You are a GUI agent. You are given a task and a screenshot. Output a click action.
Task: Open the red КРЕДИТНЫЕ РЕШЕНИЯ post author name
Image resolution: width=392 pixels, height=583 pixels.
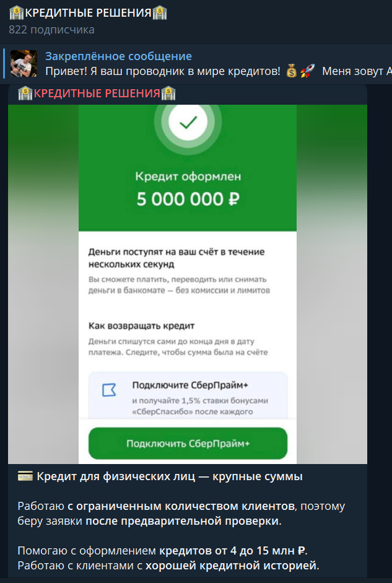point(97,94)
